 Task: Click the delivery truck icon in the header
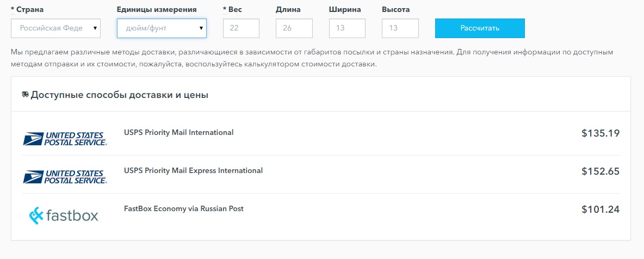25,95
